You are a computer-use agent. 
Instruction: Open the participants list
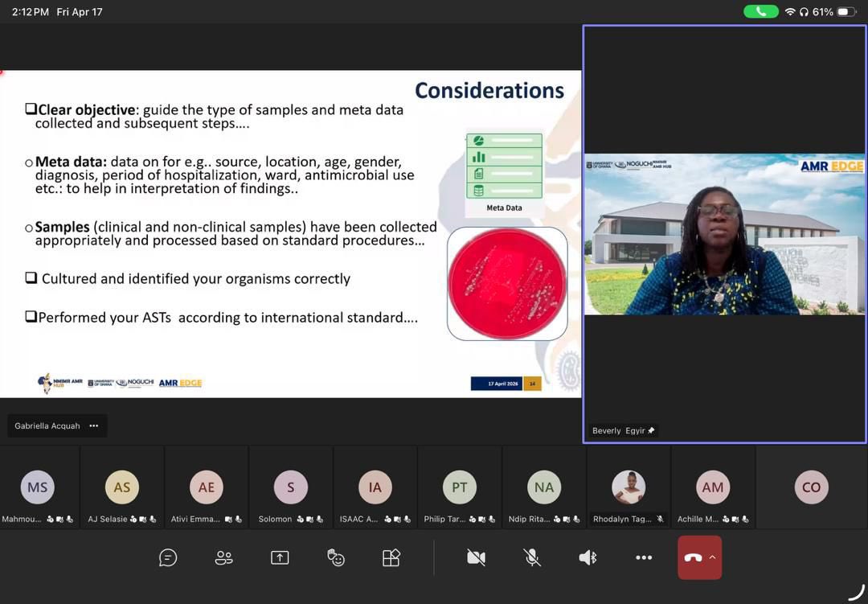(x=223, y=557)
